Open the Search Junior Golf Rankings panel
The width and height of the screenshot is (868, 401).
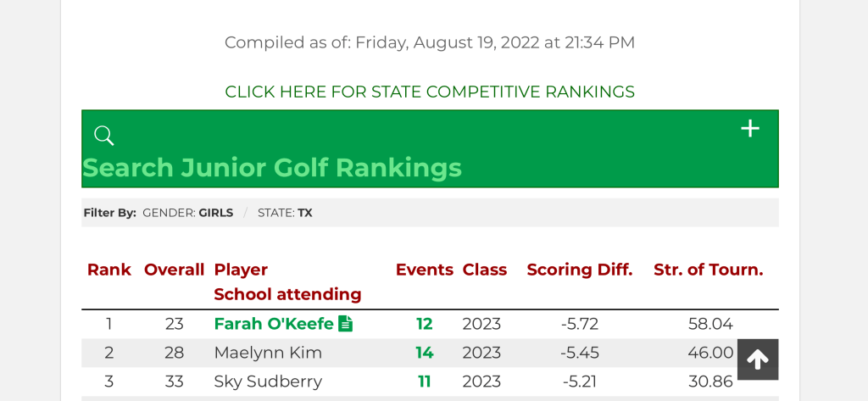pos(272,167)
